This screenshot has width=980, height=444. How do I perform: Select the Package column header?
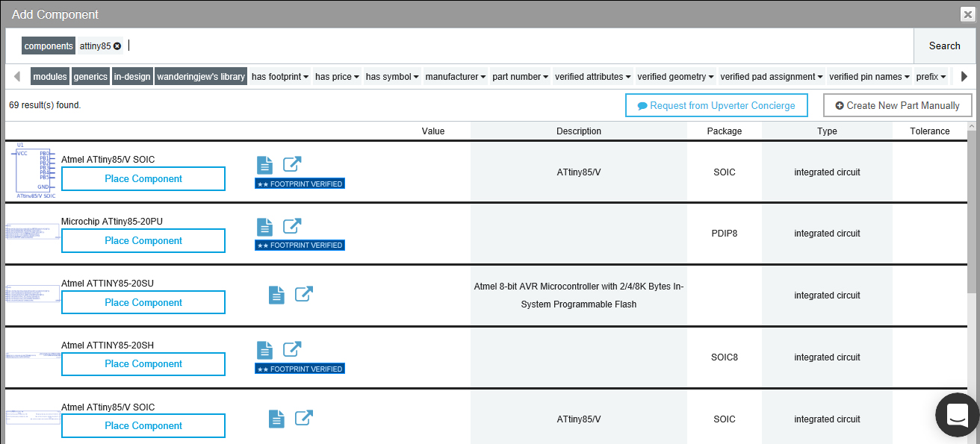click(725, 131)
